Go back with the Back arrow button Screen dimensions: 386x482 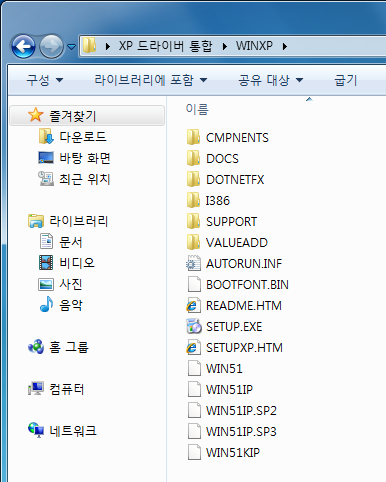click(23, 46)
